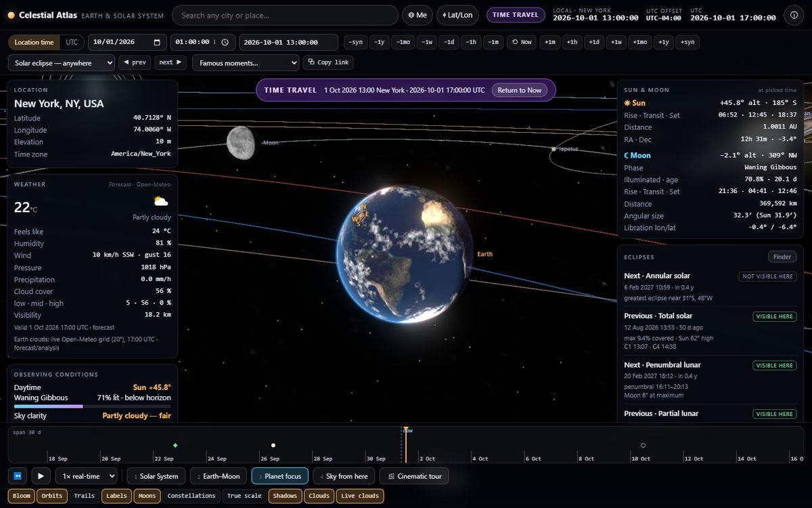Step back one year (−1y)
The height and width of the screenshot is (508, 812).
pos(380,42)
